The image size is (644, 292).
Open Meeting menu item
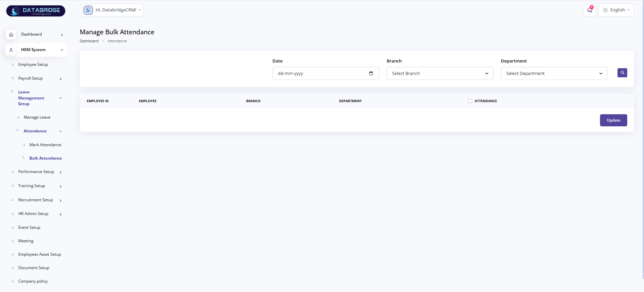[26, 241]
